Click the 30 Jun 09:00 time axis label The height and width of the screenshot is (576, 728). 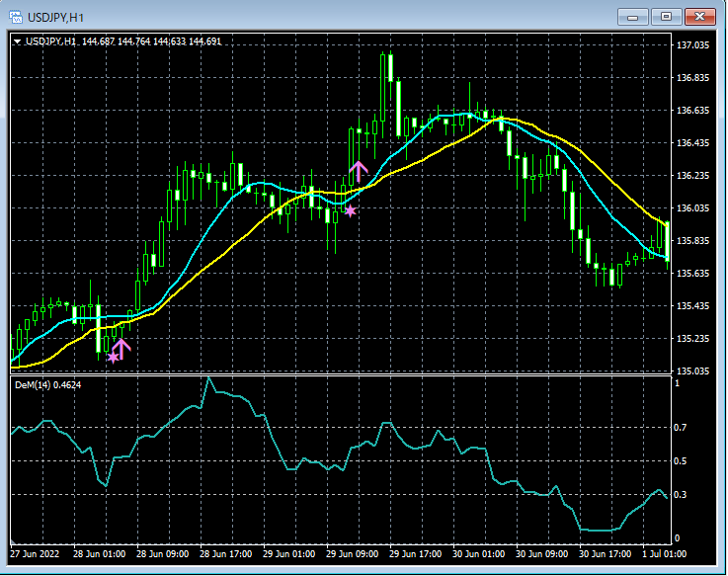tap(541, 554)
